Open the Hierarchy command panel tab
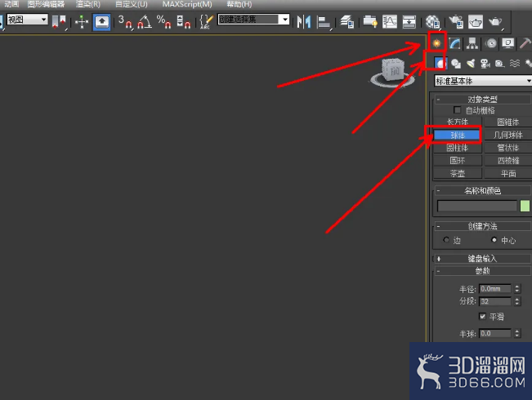The height and width of the screenshot is (400, 532). point(472,43)
